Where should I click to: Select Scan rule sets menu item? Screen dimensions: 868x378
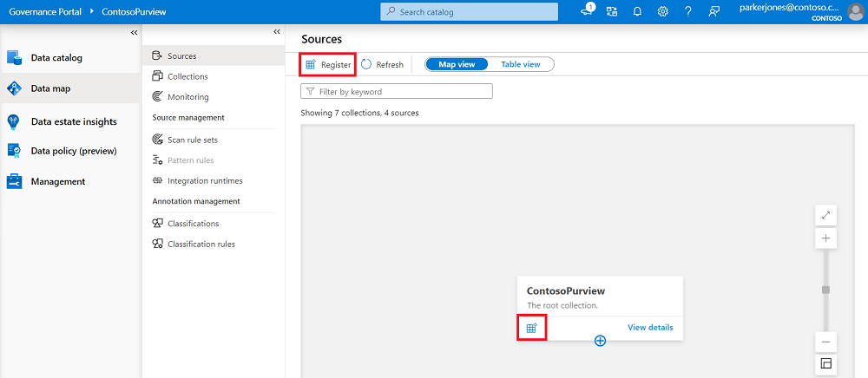(193, 140)
